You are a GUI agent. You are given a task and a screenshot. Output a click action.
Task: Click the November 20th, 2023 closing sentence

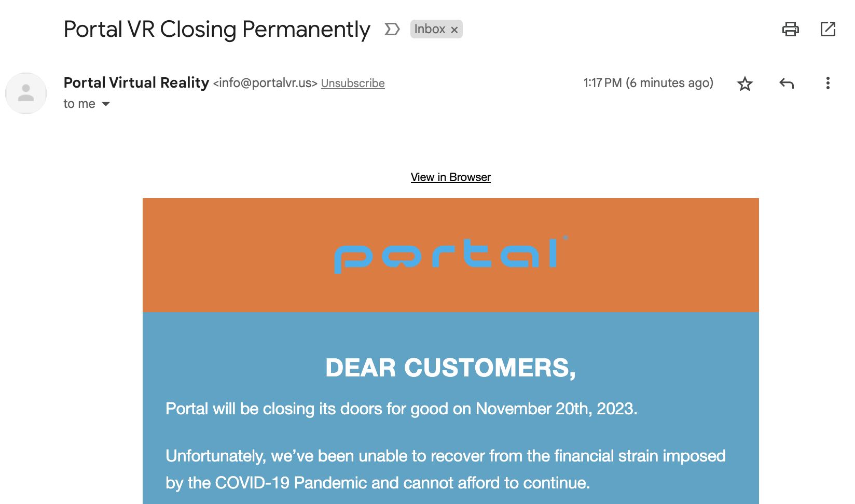coord(402,409)
